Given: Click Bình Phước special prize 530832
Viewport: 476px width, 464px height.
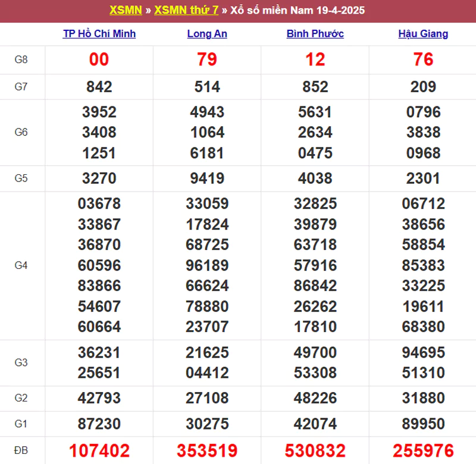Looking at the screenshot, I should (315, 450).
